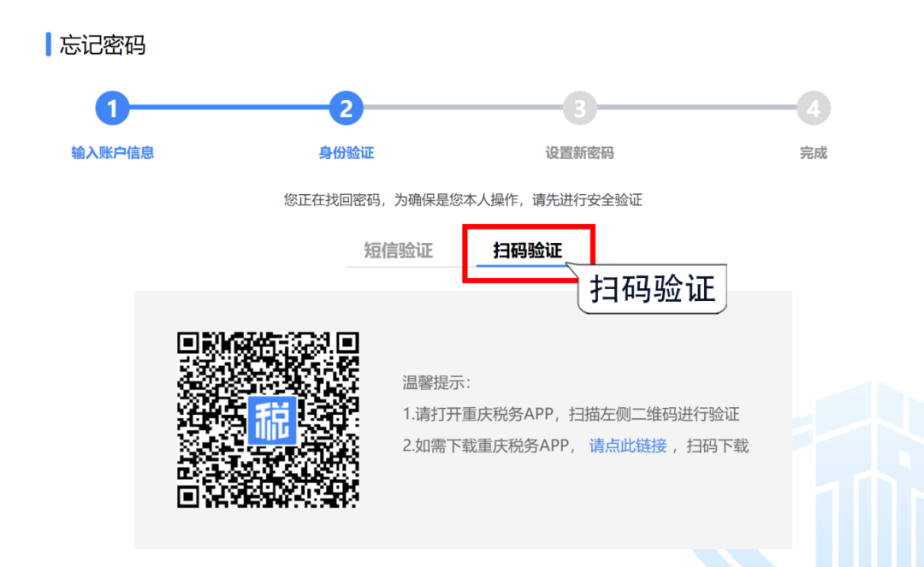Switch to the 短信验证 tab
This screenshot has height=567, width=924.
tap(399, 251)
